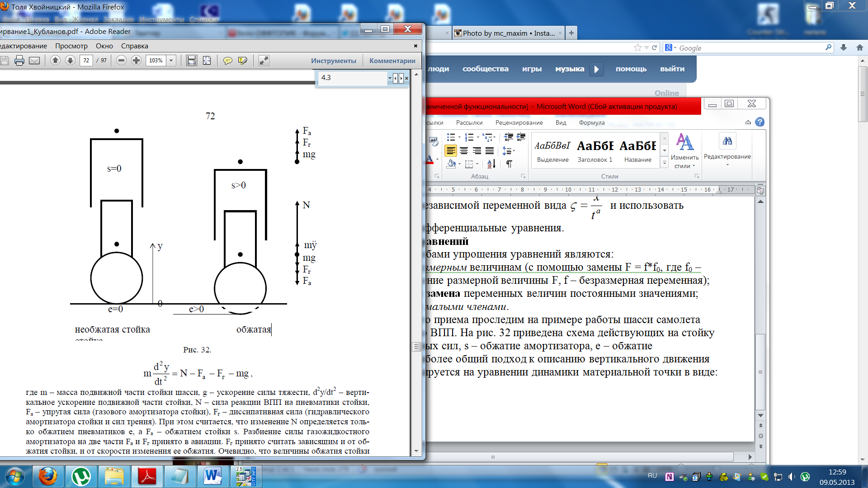Open the Абзац paragraph dialog launcher
This screenshot has width=868, height=488.
(523, 176)
